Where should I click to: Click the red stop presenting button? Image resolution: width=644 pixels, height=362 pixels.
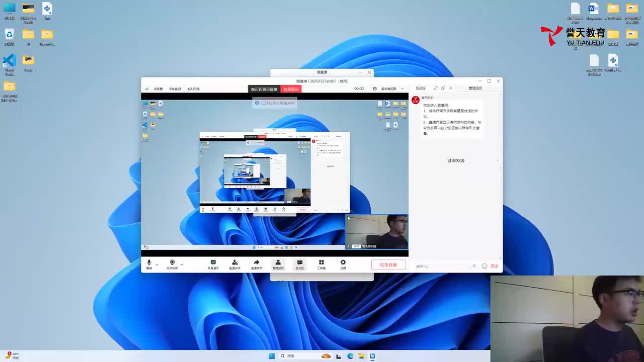[291, 89]
